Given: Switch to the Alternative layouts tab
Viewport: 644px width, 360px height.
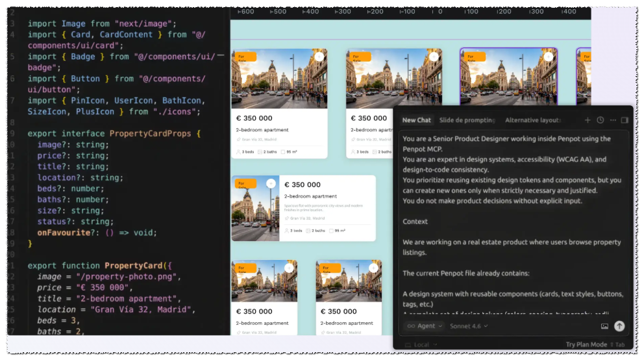Looking at the screenshot, I should point(533,120).
